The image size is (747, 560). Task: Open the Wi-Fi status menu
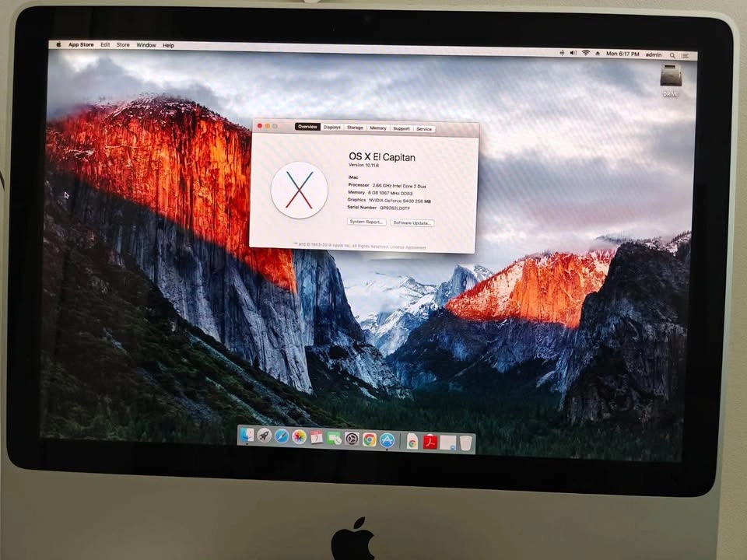[x=585, y=53]
